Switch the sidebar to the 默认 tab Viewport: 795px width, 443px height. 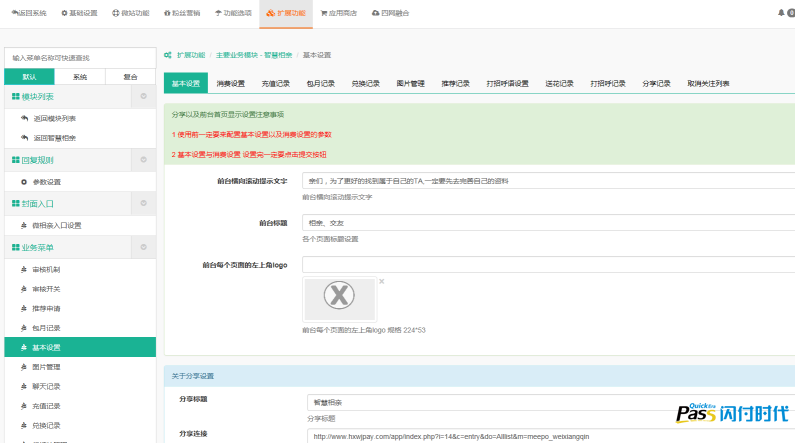29,77
